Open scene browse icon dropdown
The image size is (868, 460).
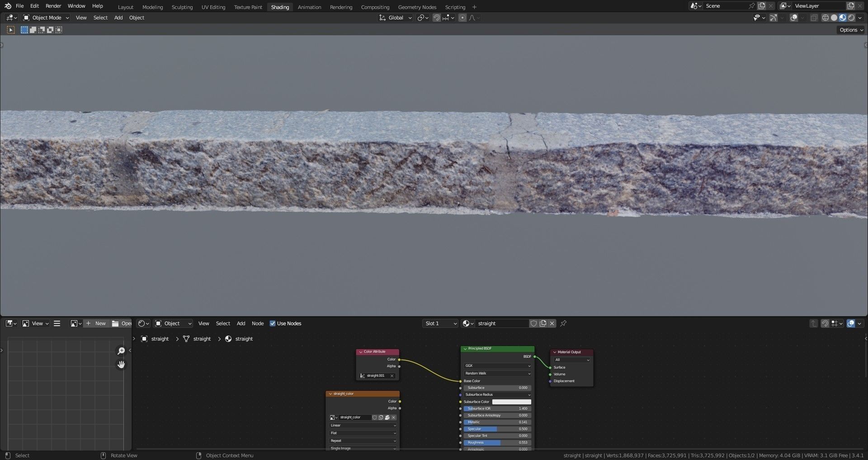(x=696, y=6)
